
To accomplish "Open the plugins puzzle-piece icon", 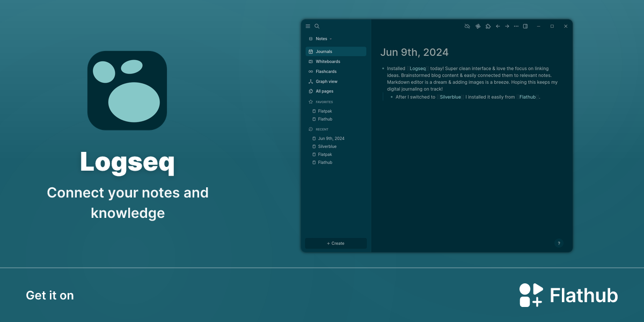I will [488, 26].
